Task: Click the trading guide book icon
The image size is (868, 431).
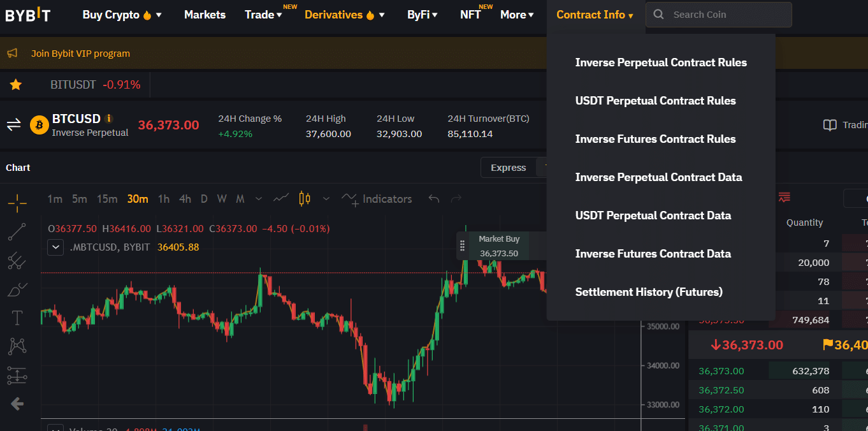Action: tap(830, 125)
